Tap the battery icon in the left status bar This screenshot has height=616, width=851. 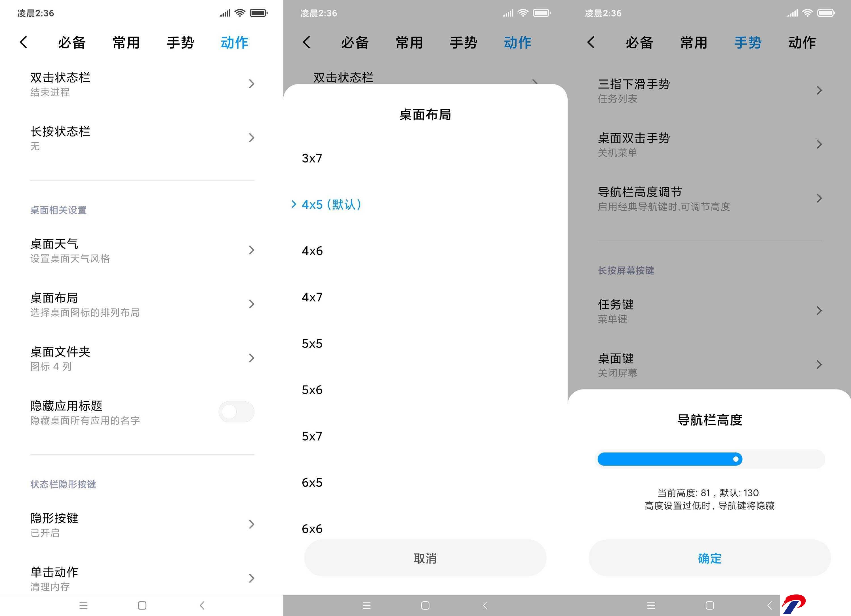258,13
